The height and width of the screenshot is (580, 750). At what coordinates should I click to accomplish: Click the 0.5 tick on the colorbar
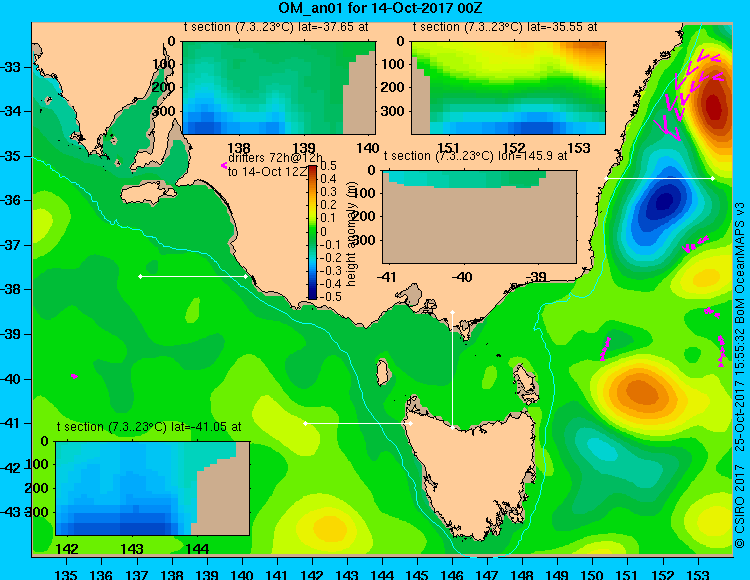point(328,166)
